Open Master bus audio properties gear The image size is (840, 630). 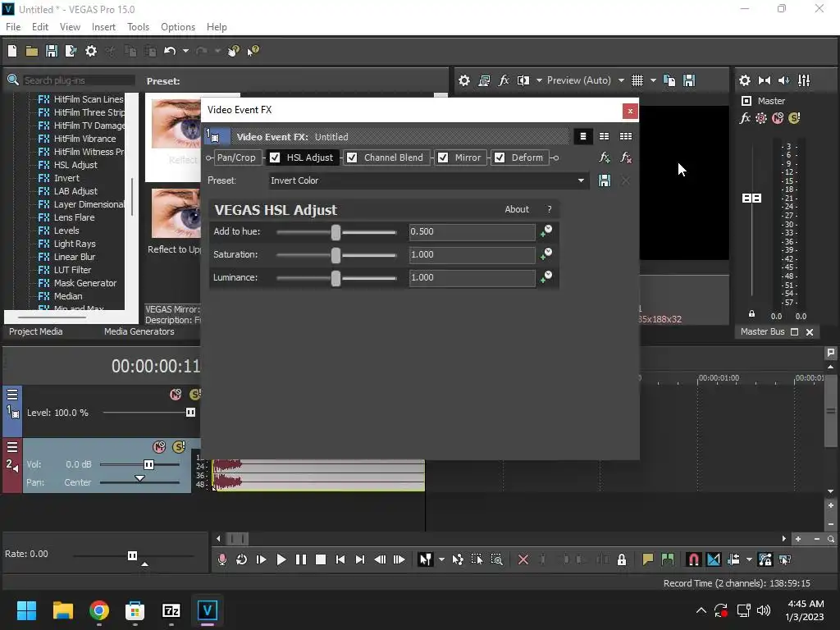(745, 80)
